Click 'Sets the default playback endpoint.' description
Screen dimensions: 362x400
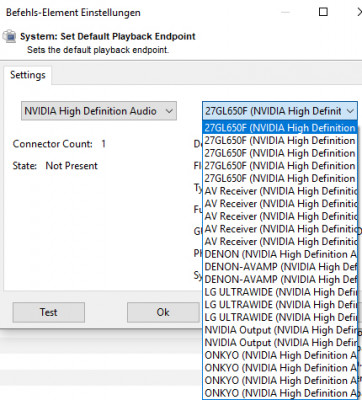[x=98, y=50]
